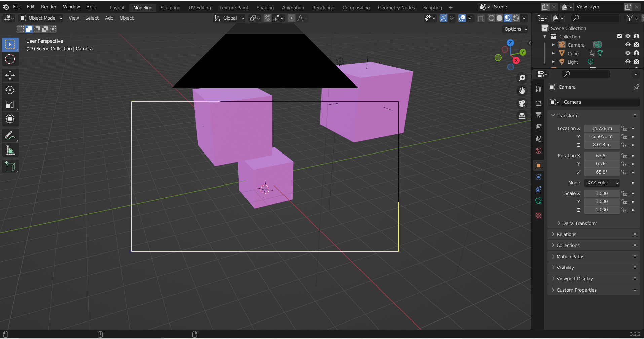Click the viewport zoom magnifier icon
This screenshot has width=644, height=339.
click(522, 78)
